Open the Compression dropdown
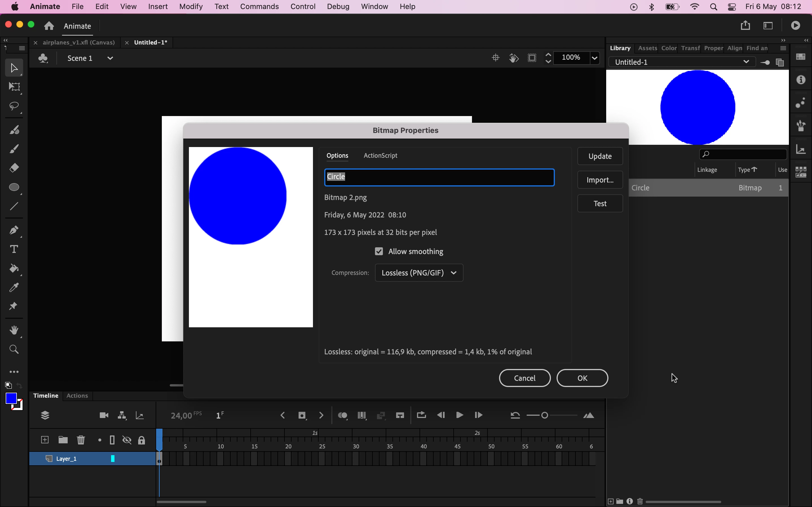The image size is (812, 507). coord(419,273)
